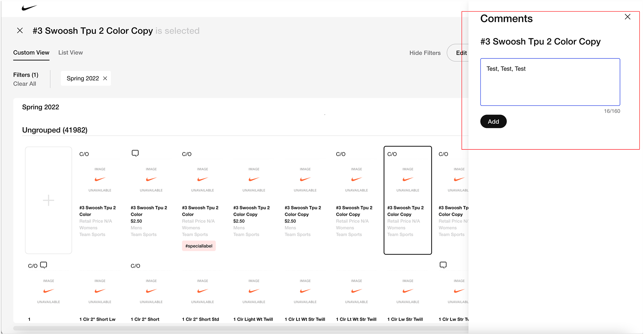This screenshot has width=644, height=334.
Task: Click the Hide Filters link
Action: 425,53
